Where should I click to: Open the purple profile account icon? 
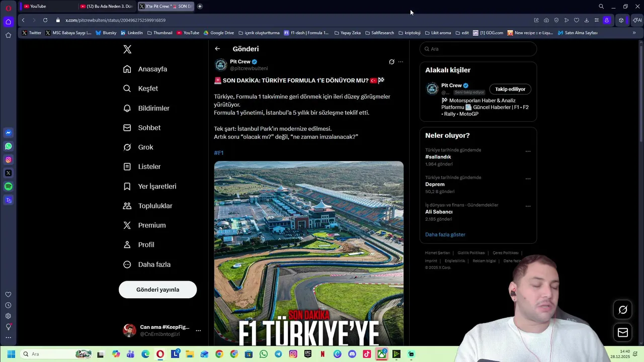[607, 20]
